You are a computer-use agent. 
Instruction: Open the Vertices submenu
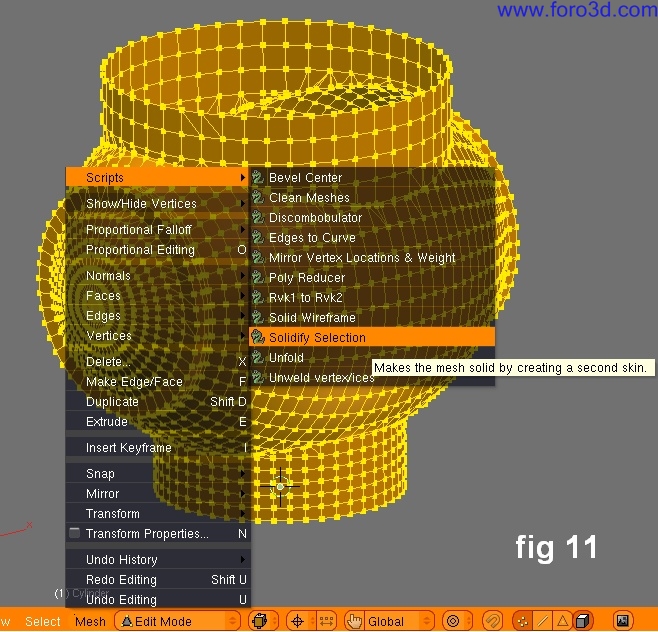158,336
